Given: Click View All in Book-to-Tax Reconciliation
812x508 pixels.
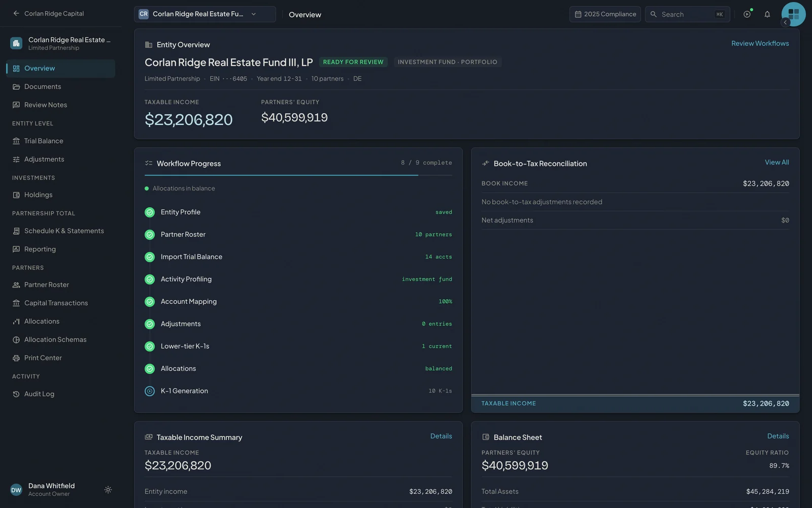Looking at the screenshot, I should point(777,163).
